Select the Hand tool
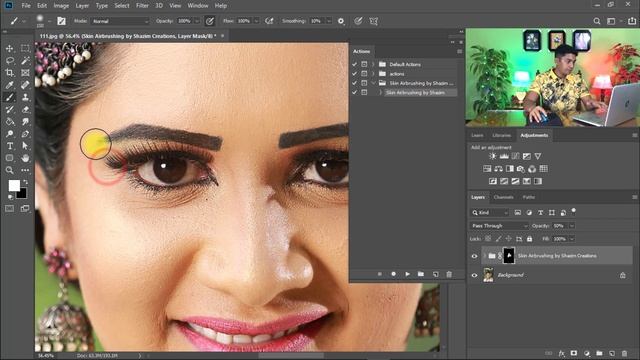This screenshot has width=640, height=360. [25, 158]
